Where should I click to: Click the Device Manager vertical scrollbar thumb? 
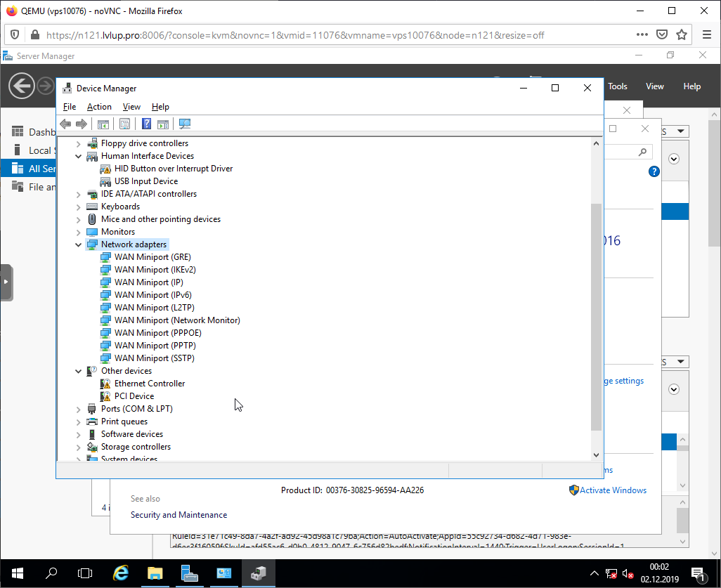pos(596,316)
